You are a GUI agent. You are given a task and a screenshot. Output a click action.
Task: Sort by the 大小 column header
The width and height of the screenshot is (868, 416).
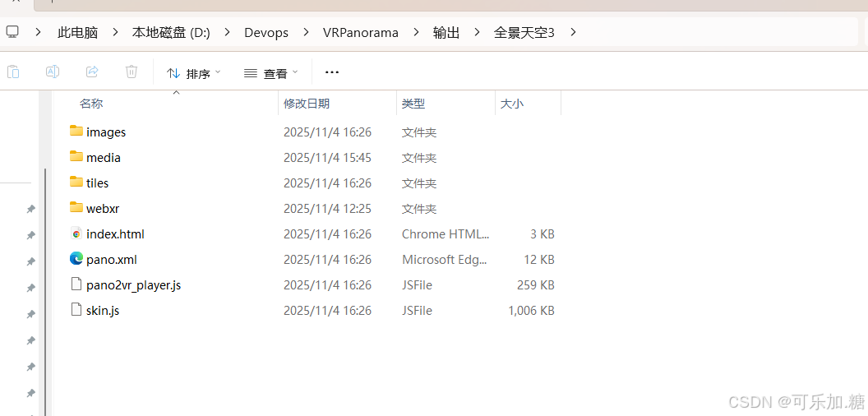point(512,104)
